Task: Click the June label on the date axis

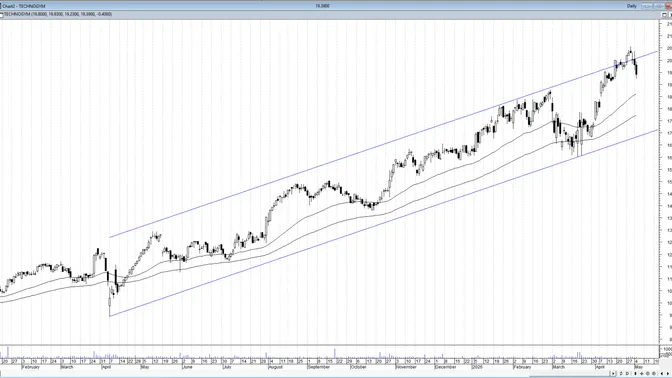Action: click(187, 367)
